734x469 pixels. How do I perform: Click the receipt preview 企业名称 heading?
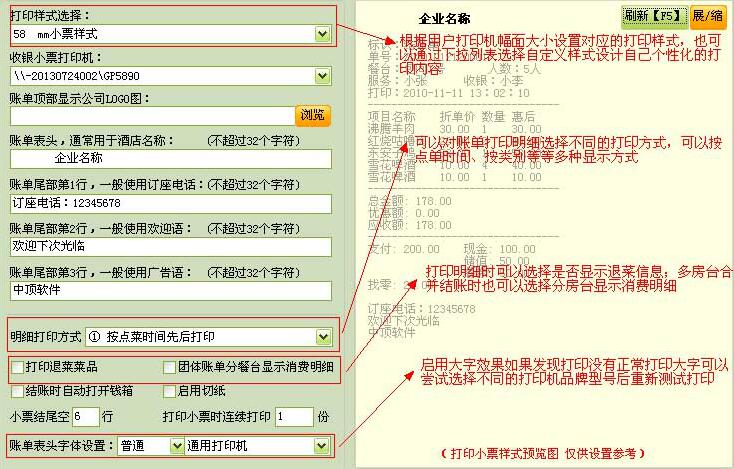point(445,19)
